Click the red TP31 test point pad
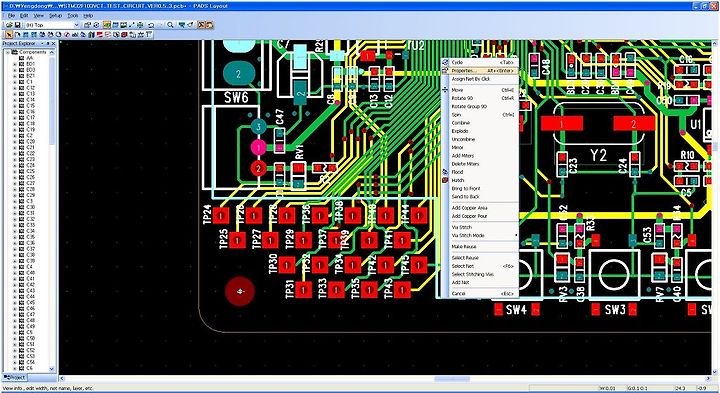The width and height of the screenshot is (720, 393). click(304, 289)
